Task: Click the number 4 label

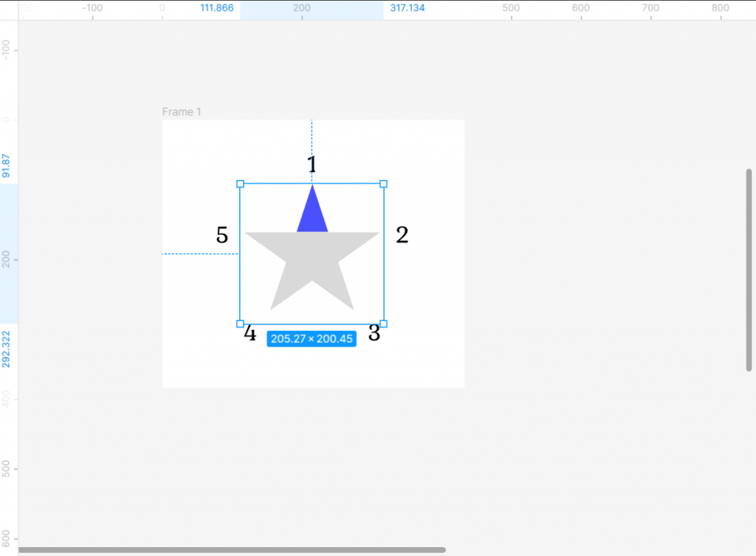Action: (250, 334)
